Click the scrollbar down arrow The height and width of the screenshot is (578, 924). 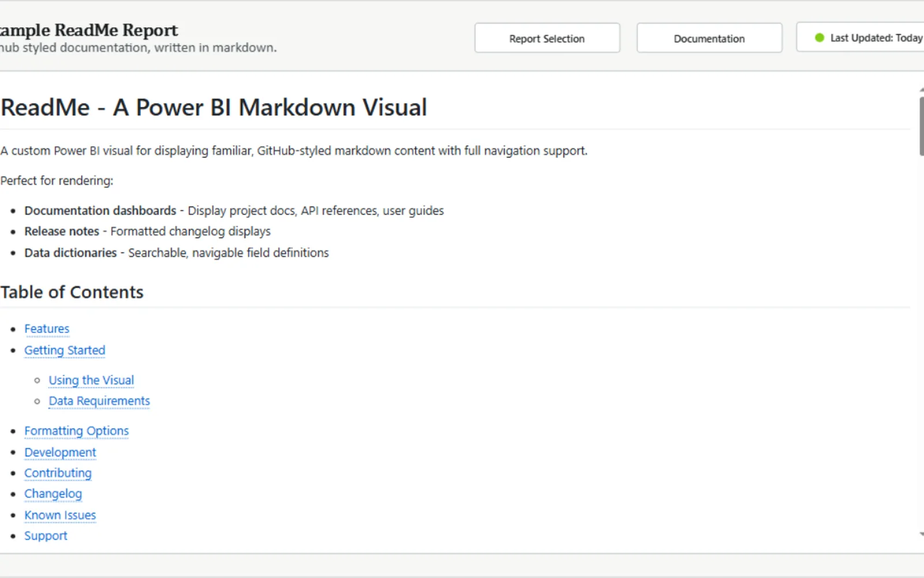(922, 535)
